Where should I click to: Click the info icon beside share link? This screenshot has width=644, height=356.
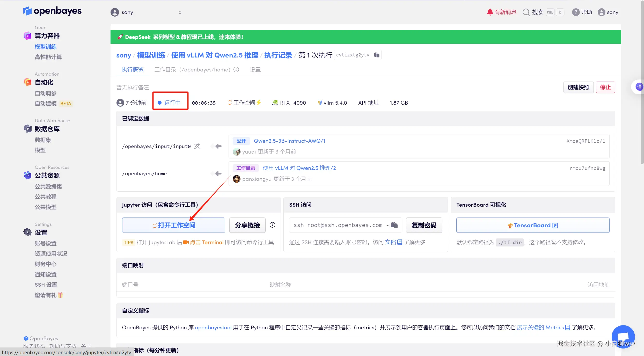click(272, 225)
